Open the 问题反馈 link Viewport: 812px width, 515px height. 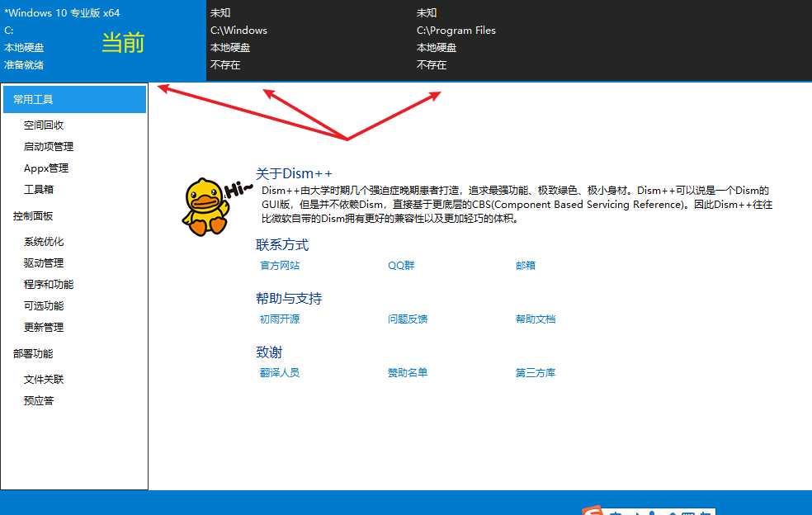(x=408, y=319)
